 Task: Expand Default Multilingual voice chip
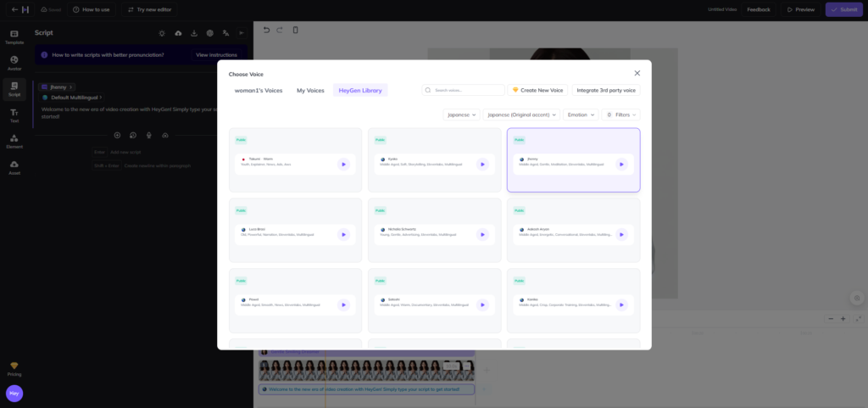(73, 98)
